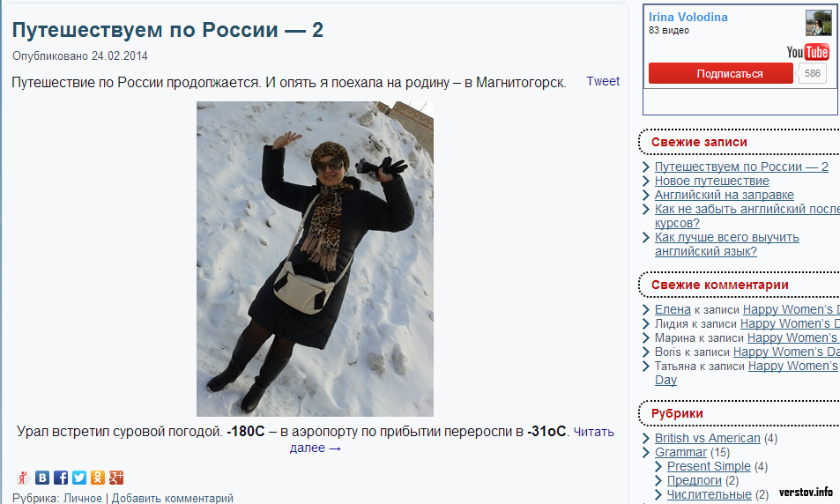
Task: Share post on Google Plus
Action: (x=116, y=478)
